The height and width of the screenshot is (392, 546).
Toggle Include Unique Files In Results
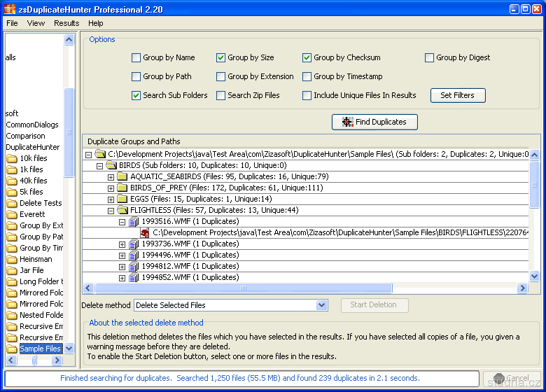coord(307,96)
